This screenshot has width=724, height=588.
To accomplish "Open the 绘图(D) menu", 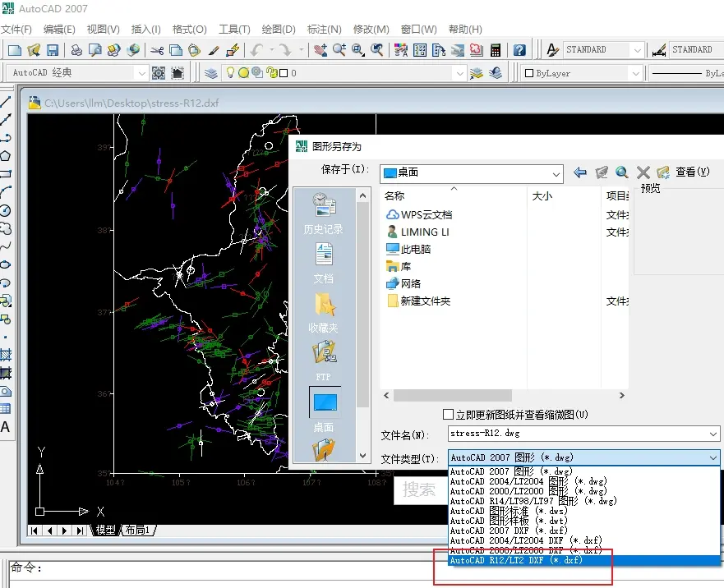I will coord(279,30).
